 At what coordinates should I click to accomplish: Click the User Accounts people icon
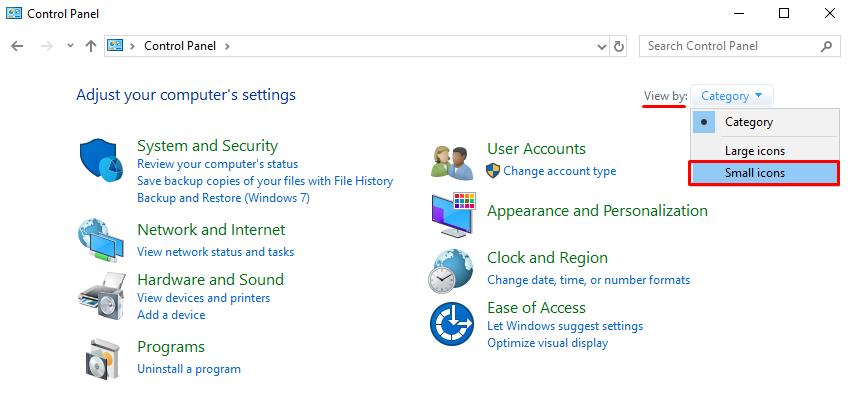tap(452, 160)
